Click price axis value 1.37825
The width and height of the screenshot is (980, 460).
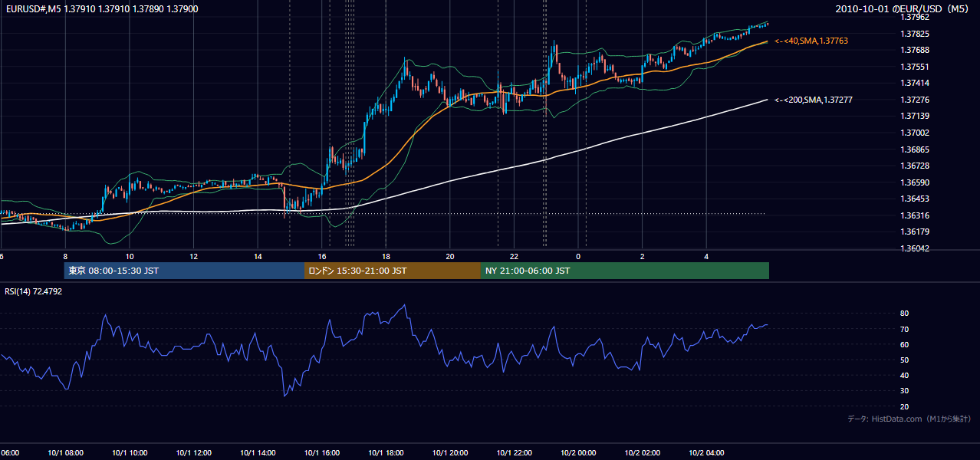(x=913, y=34)
